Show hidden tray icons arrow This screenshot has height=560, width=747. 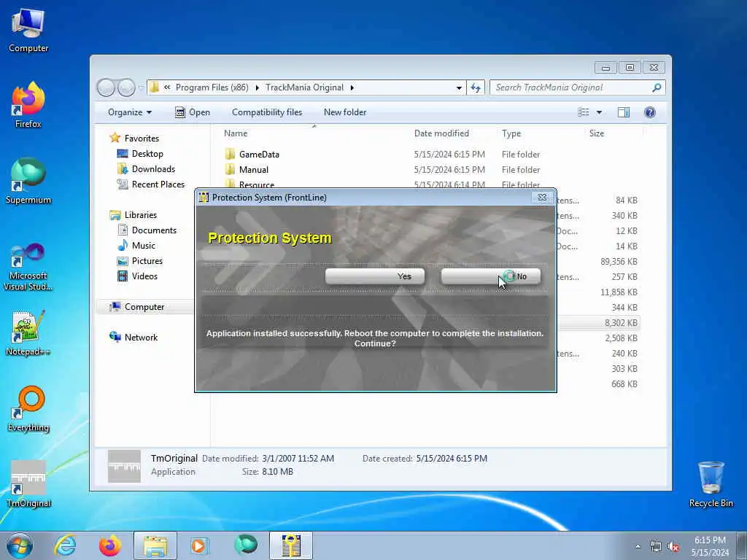coord(638,546)
